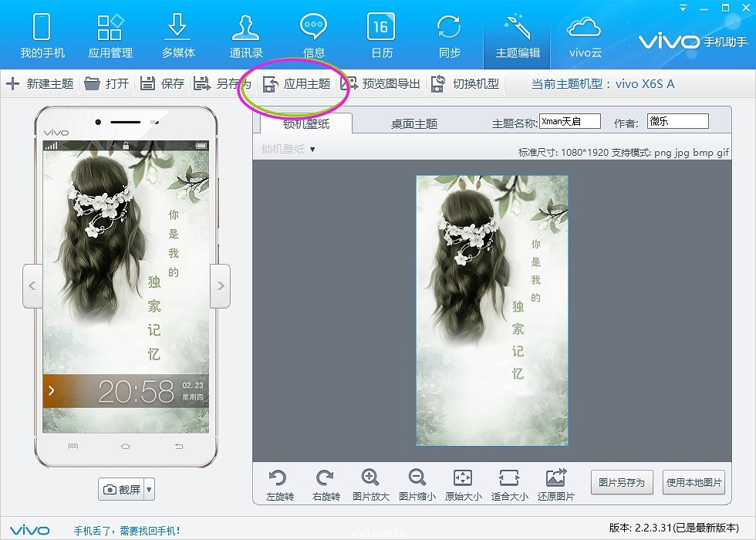
Task: Open the 日历 calendar
Action: tap(381, 36)
